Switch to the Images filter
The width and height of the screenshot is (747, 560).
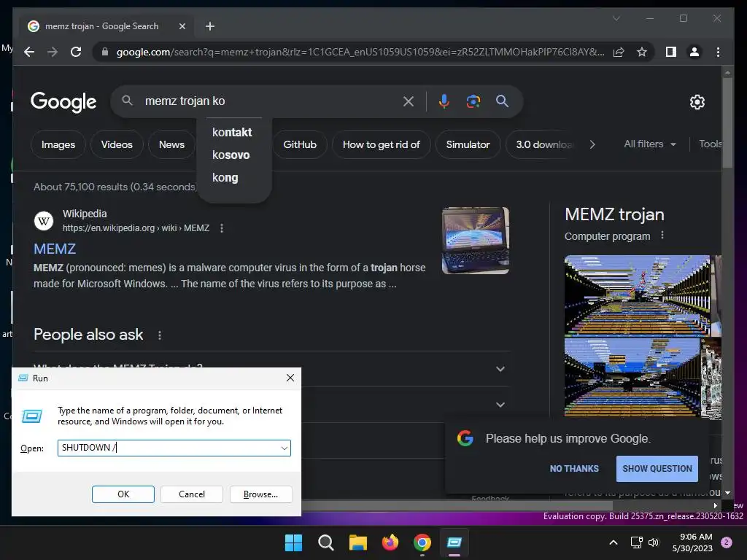tap(58, 144)
